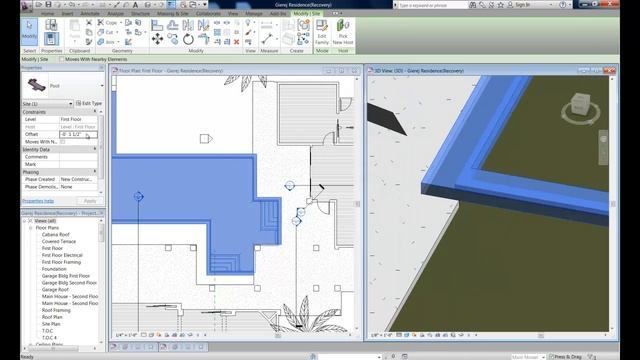640x360 pixels.
Task: Click the red Delete X icon
Action: [x=236, y=42]
